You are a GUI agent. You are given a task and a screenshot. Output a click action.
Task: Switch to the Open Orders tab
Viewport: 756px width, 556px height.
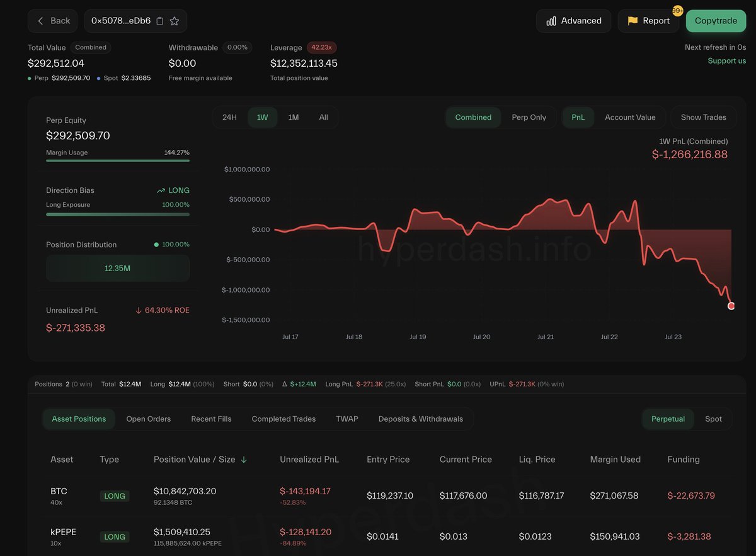tap(149, 419)
